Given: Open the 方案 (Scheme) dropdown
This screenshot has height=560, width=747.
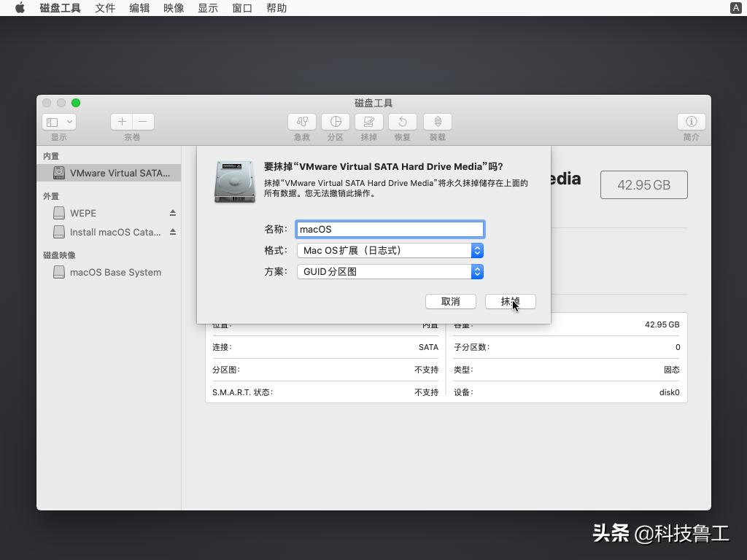Looking at the screenshot, I should pos(478,272).
